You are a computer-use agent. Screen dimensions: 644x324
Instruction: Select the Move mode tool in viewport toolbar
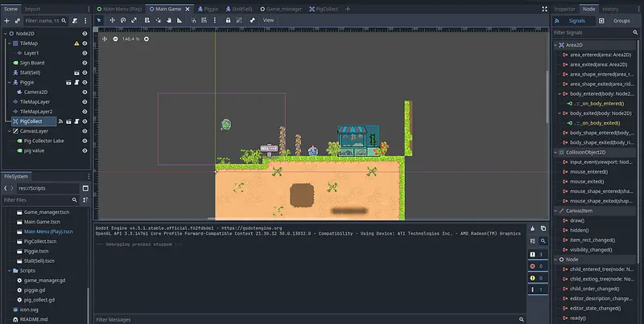113,20
